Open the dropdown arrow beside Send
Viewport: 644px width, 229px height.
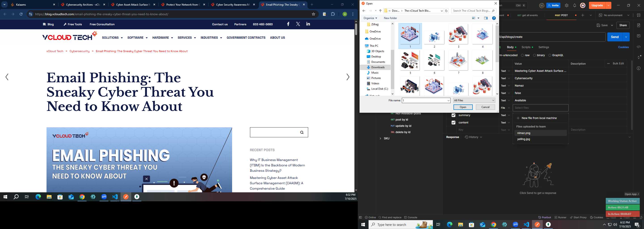click(x=626, y=37)
